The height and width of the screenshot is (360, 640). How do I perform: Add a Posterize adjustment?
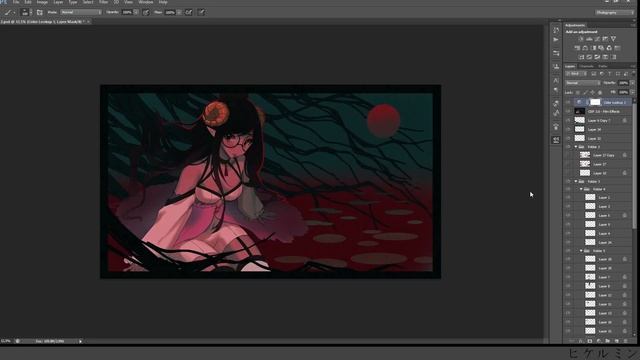tap(589, 57)
